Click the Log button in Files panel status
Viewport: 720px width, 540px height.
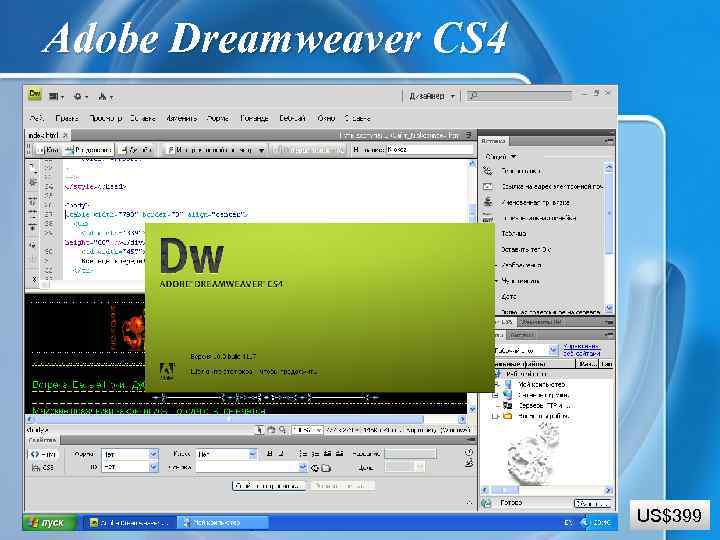coord(592,504)
